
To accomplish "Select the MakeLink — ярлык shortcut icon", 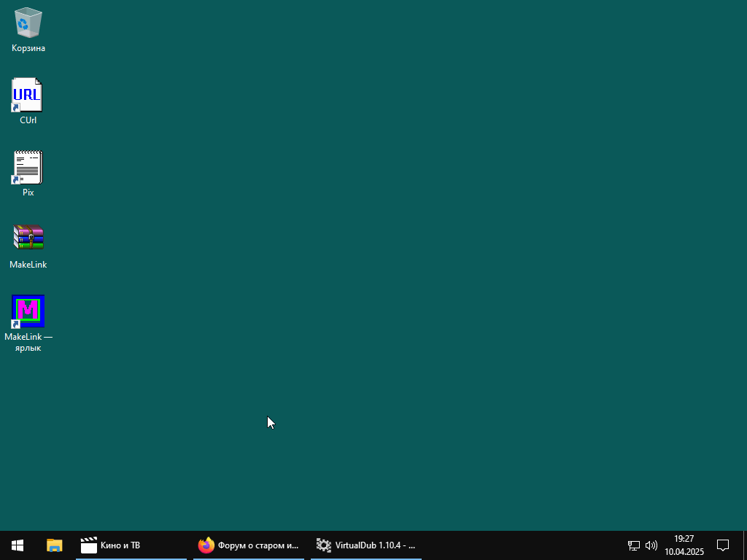I will click(x=28, y=311).
